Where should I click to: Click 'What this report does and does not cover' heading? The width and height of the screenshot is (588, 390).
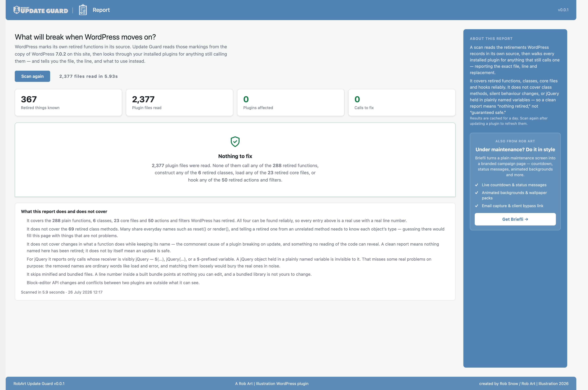64,211
